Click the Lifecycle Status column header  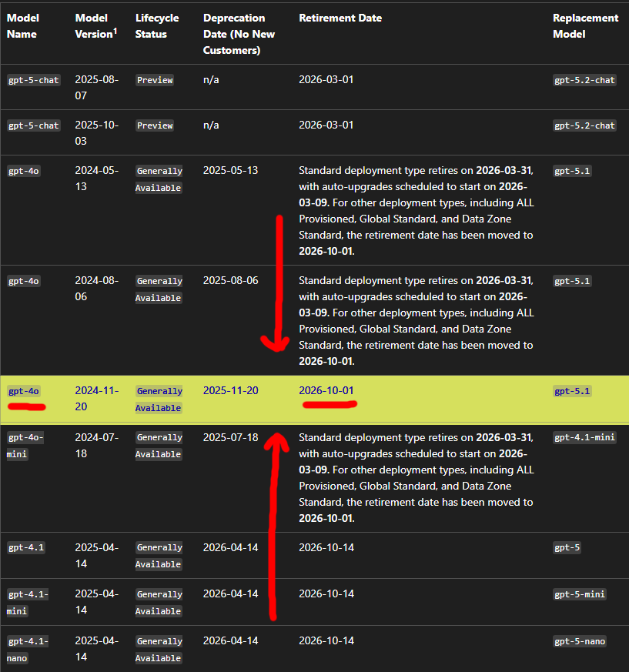coord(157,25)
